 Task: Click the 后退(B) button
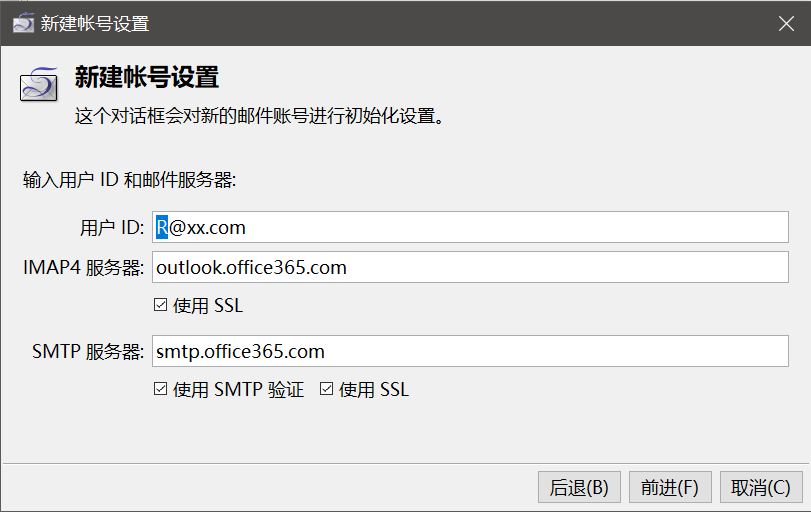[x=579, y=487]
